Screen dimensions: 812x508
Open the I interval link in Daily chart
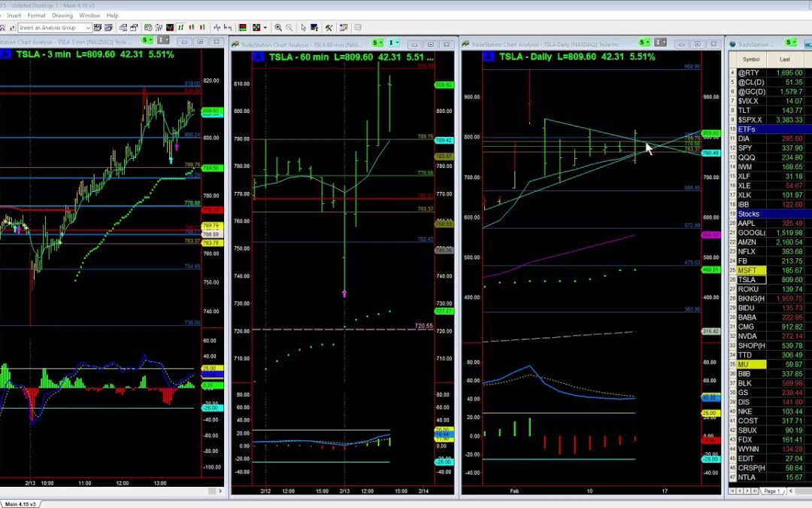pyautogui.click(x=660, y=42)
